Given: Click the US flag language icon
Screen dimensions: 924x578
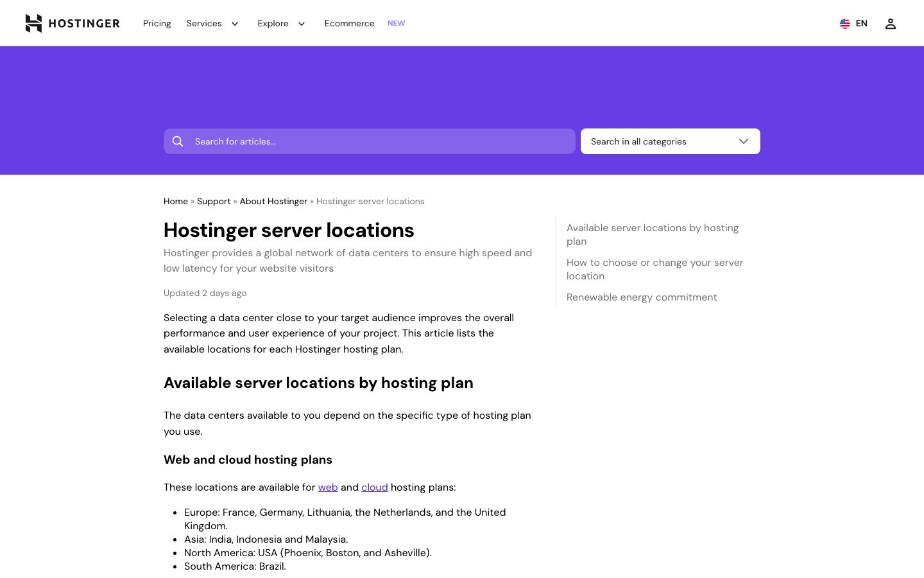Looking at the screenshot, I should 845,24.
